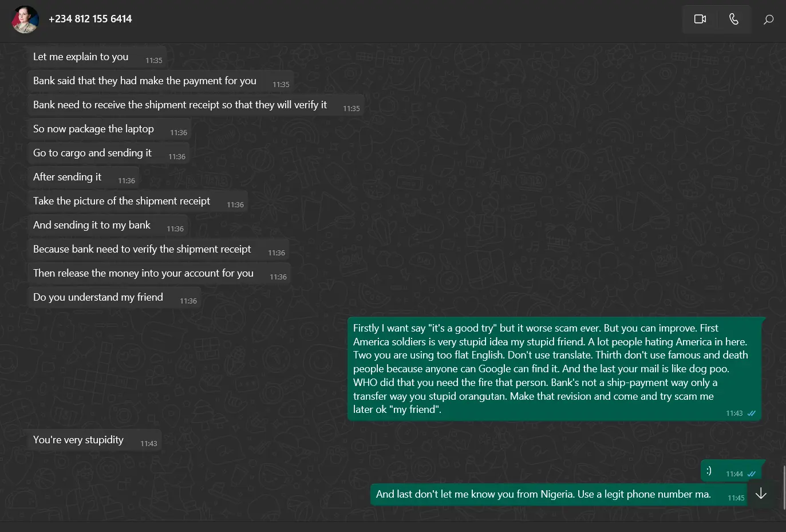
Task: Select the "So now package the laptop" message
Action: [x=109, y=129]
